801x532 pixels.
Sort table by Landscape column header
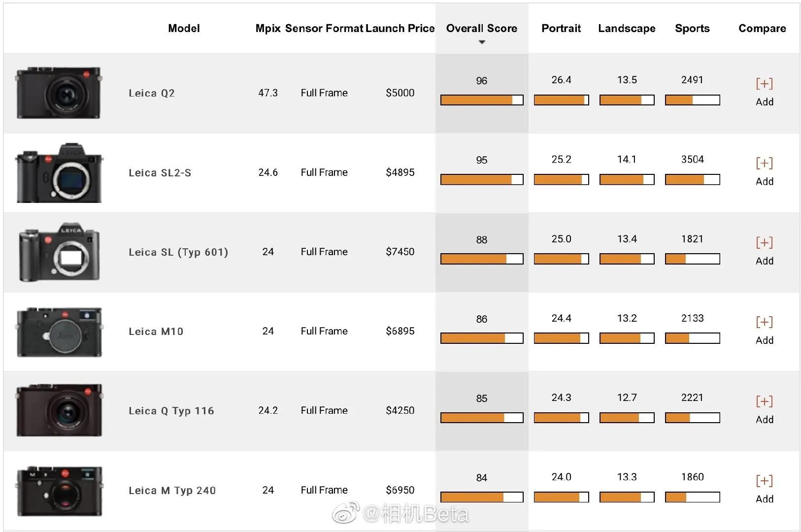[x=626, y=29]
